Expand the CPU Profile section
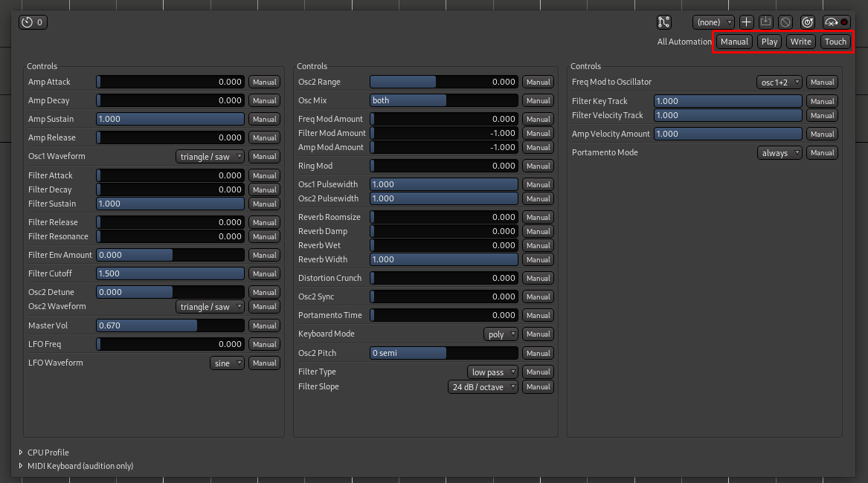This screenshot has width=868, height=483. tap(21, 453)
